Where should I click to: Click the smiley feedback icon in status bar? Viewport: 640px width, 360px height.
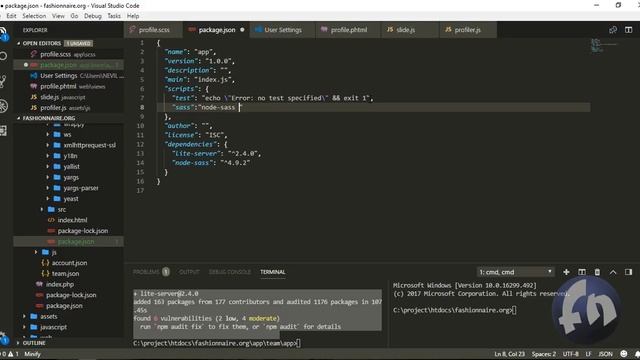tap(624, 354)
